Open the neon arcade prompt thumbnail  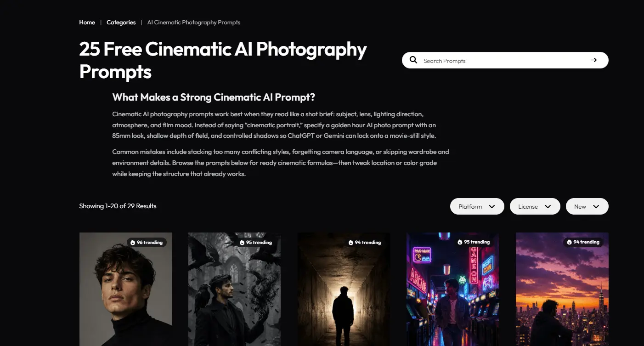pyautogui.click(x=453, y=289)
